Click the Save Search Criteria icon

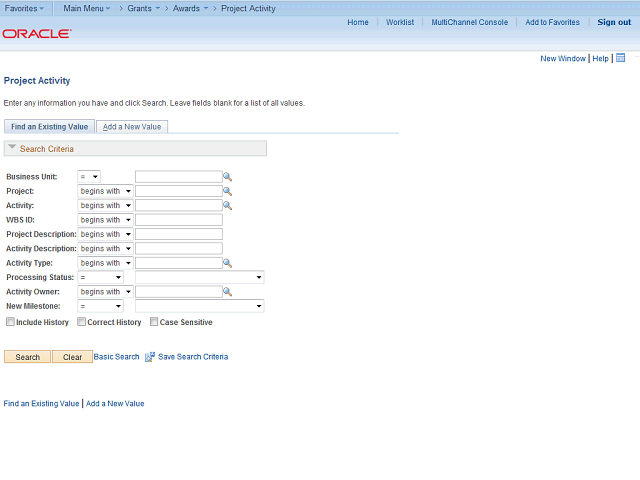click(150, 357)
